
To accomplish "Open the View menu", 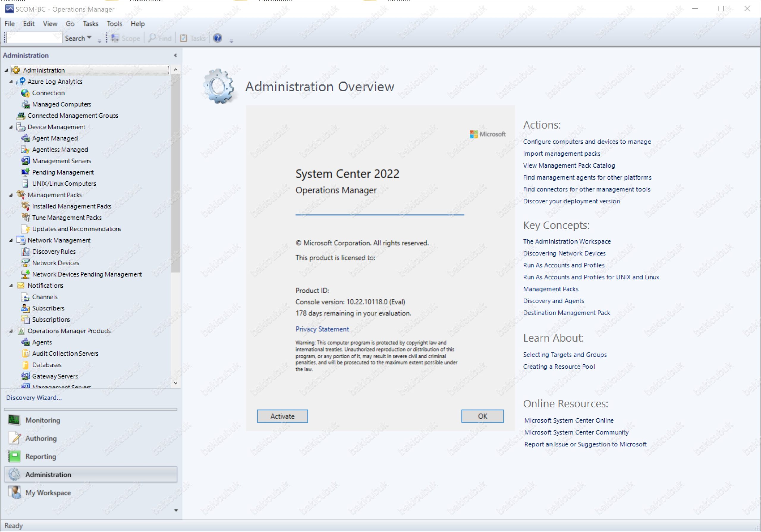I will tap(50, 23).
